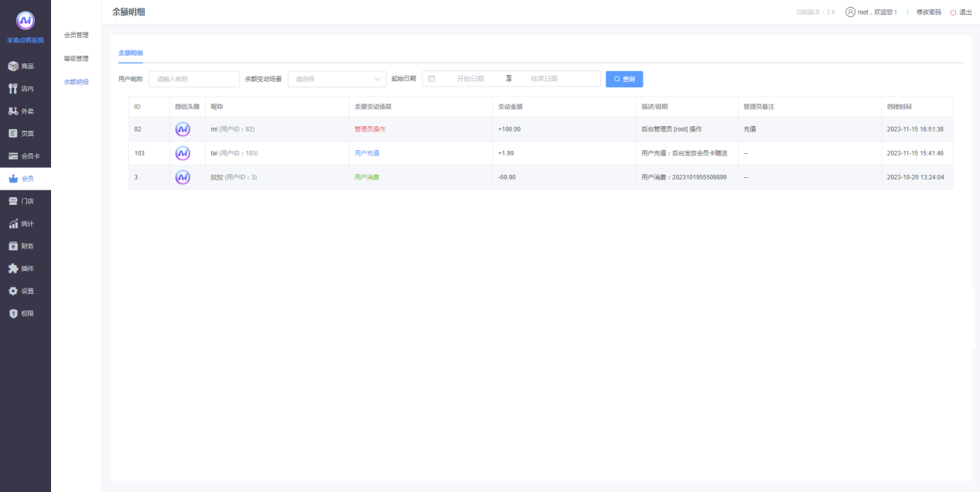The height and width of the screenshot is (492, 980).
Task: Open the 插件 plugins puzzle section
Action: (x=22, y=268)
